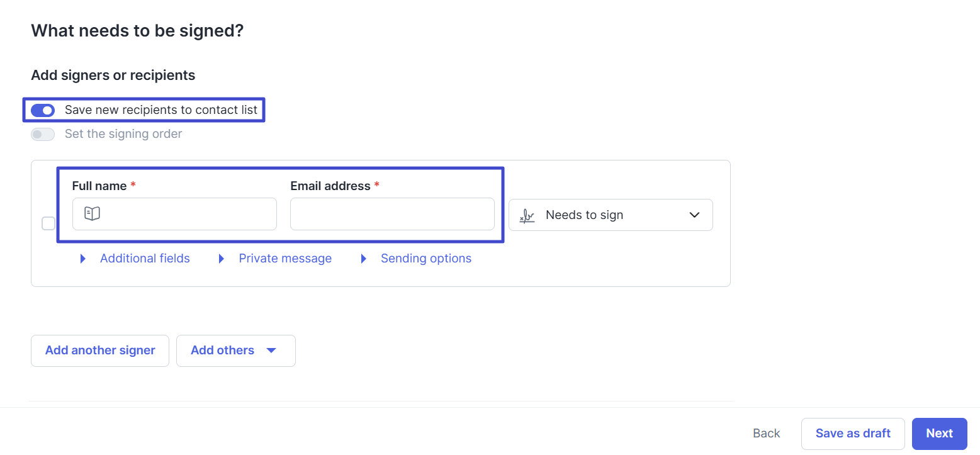This screenshot has height=455, width=980.
Task: Focus the Email address input field
Action: click(392, 214)
